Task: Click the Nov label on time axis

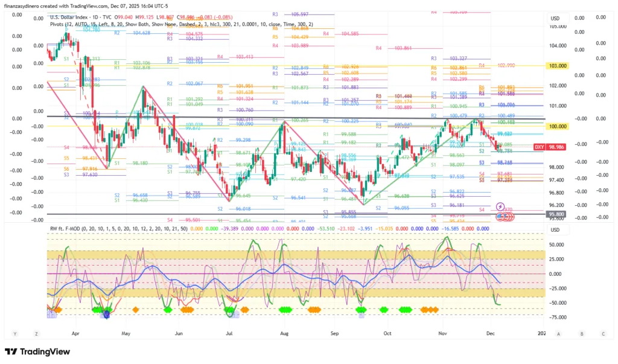Action: click(443, 333)
